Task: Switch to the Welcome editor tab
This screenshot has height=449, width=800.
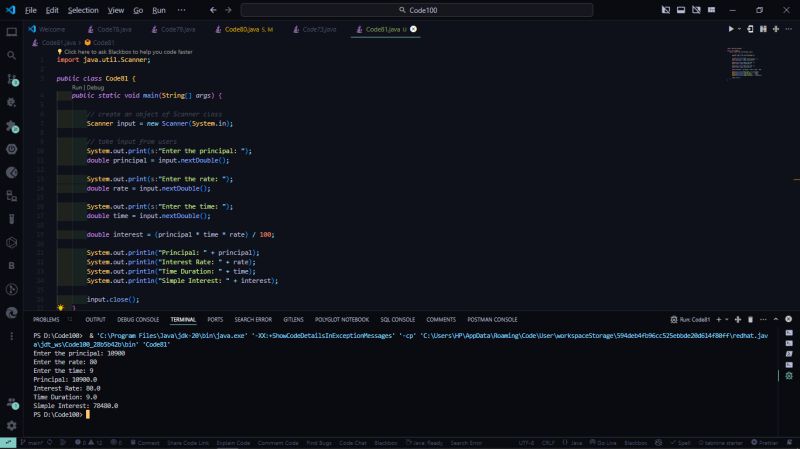Action: tap(47, 29)
